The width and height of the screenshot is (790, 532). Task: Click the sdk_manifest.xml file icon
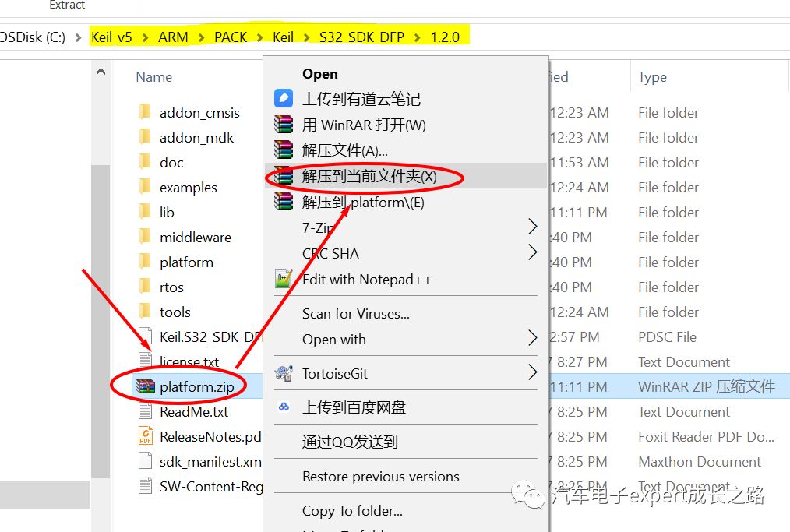click(145, 461)
